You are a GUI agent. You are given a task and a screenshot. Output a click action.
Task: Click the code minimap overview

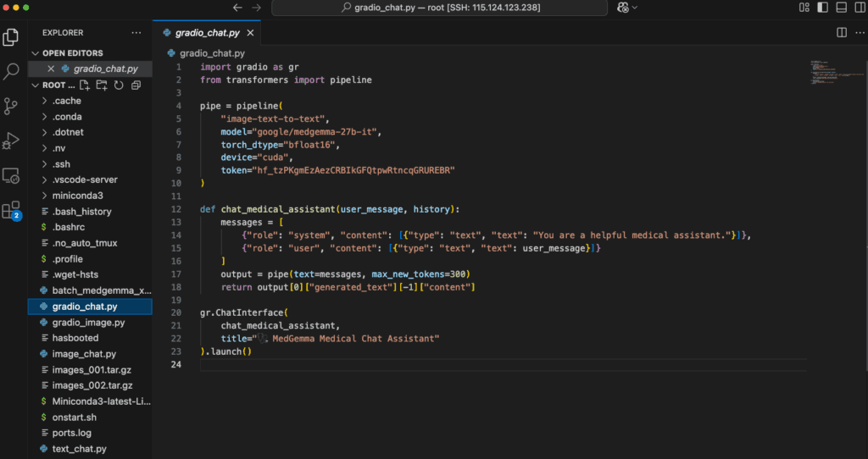click(x=835, y=72)
